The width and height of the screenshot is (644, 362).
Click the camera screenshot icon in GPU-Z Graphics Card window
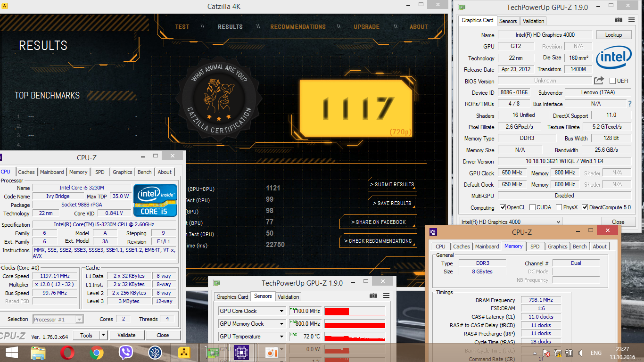618,20
